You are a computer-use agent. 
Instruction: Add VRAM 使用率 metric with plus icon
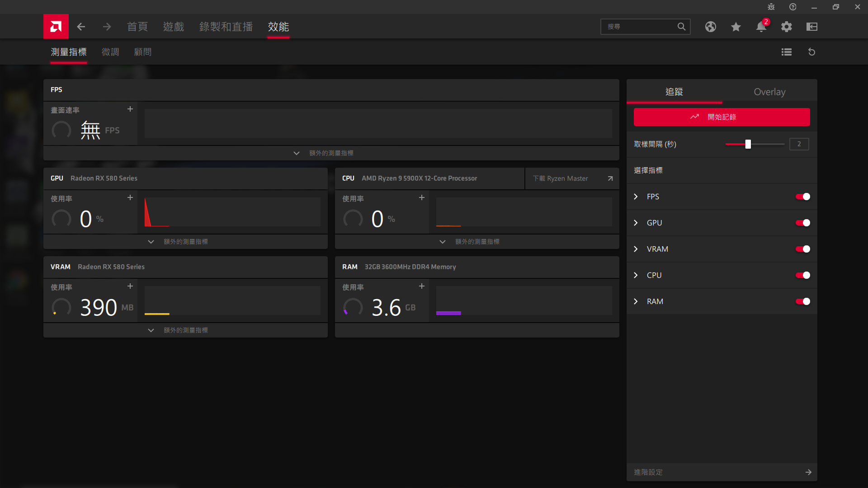pos(130,286)
